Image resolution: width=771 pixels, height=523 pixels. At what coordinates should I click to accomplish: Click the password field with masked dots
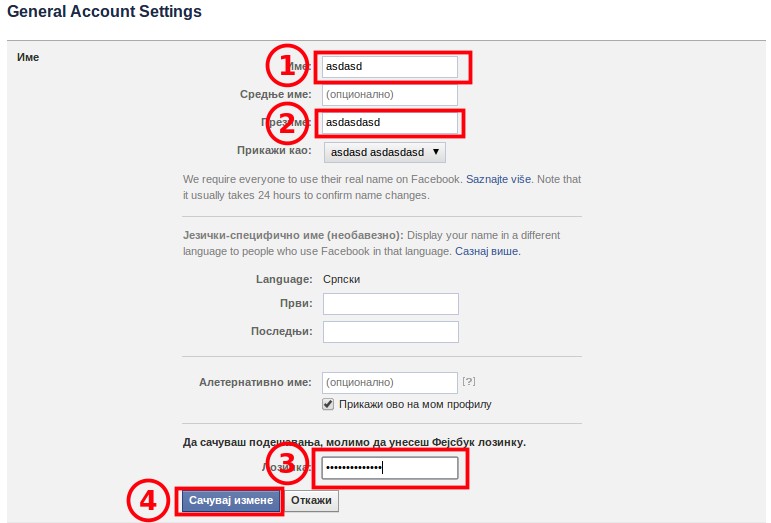click(x=388, y=467)
